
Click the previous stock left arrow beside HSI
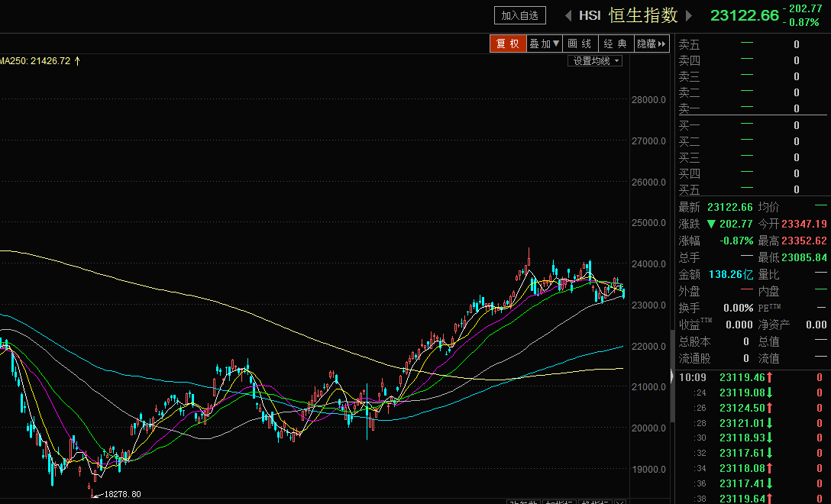(568, 15)
